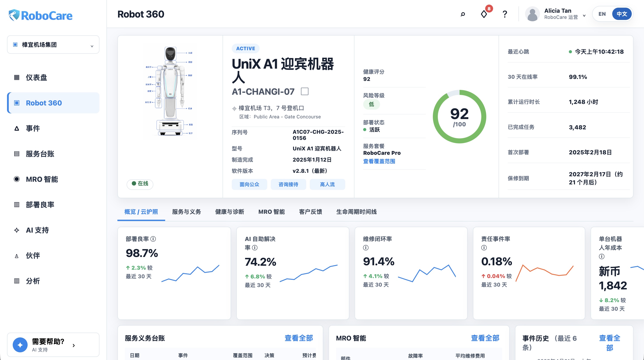Click 累计运行时长 value 1,248 小时

583,102
